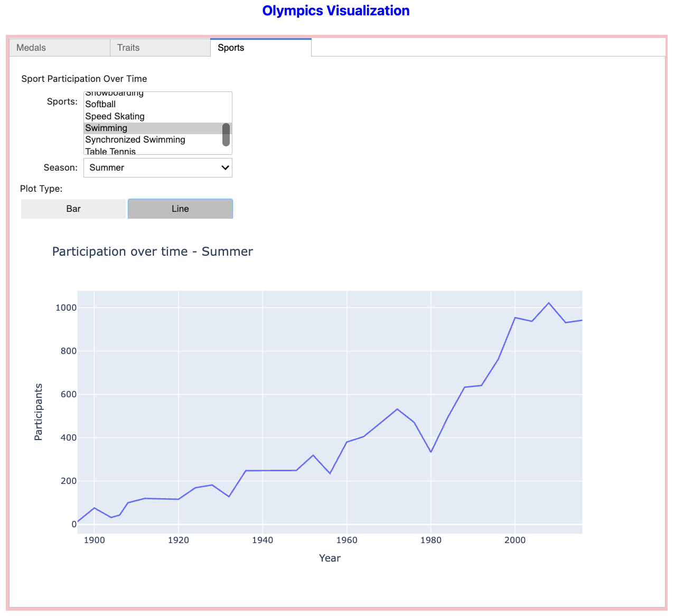Pick Synchronized Swimming in the list
The height and width of the screenshot is (616, 674).
click(135, 139)
